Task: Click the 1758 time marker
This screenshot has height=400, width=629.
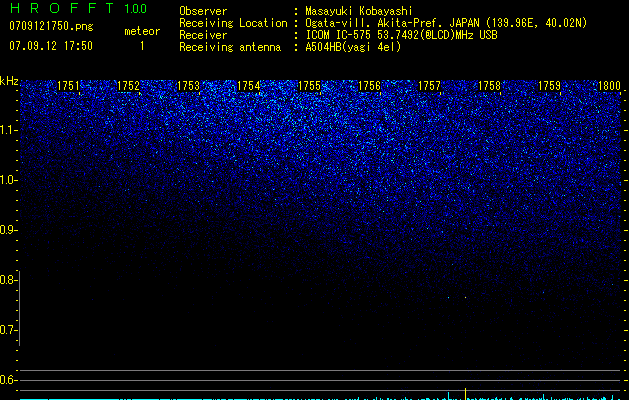Action: click(490, 86)
